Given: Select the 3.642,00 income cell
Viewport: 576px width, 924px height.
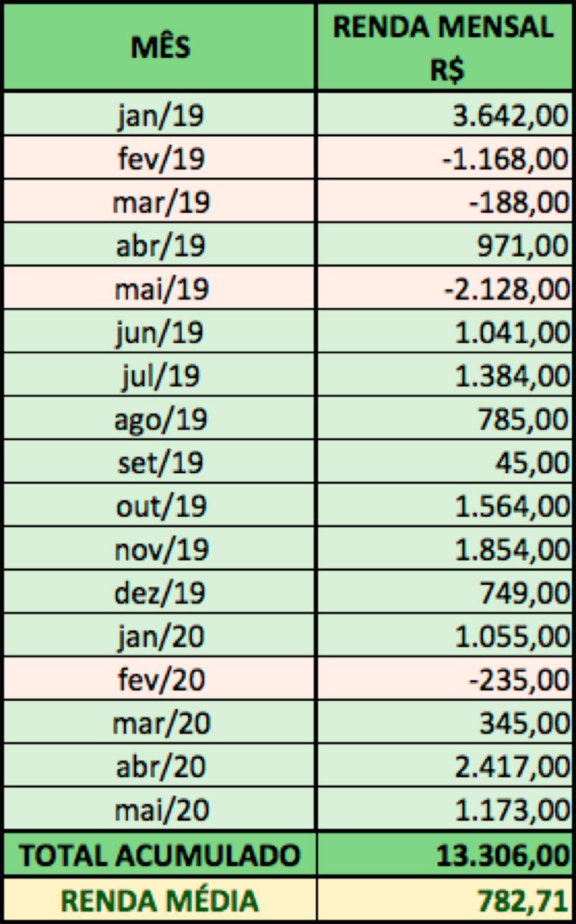Looking at the screenshot, I should click(444, 115).
